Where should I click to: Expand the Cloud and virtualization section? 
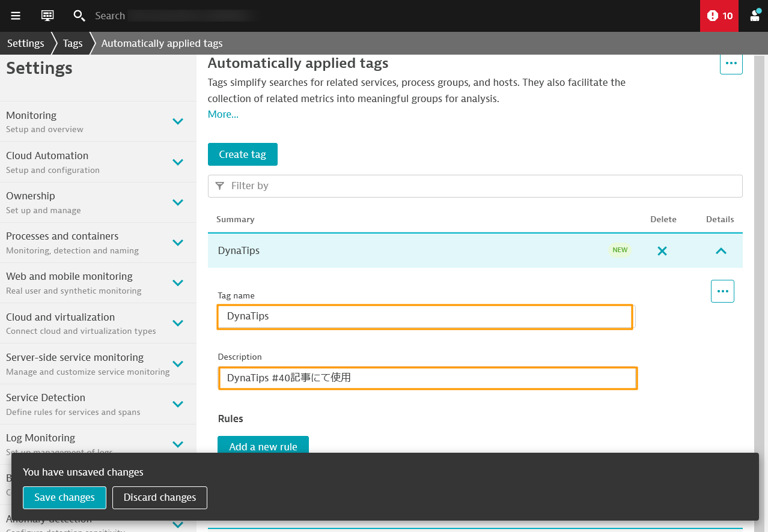pyautogui.click(x=177, y=323)
